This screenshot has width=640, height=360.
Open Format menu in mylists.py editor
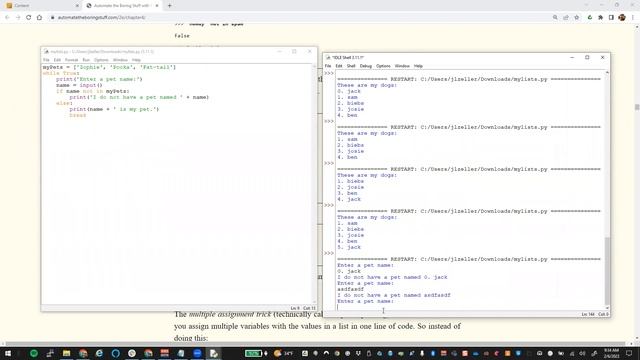click(71, 60)
